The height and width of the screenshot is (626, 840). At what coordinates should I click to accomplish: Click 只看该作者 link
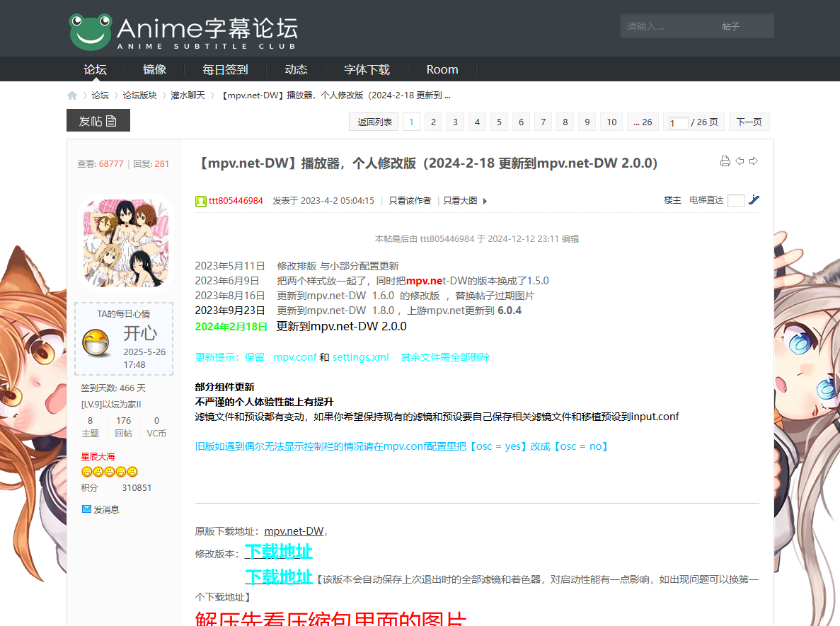tap(409, 201)
